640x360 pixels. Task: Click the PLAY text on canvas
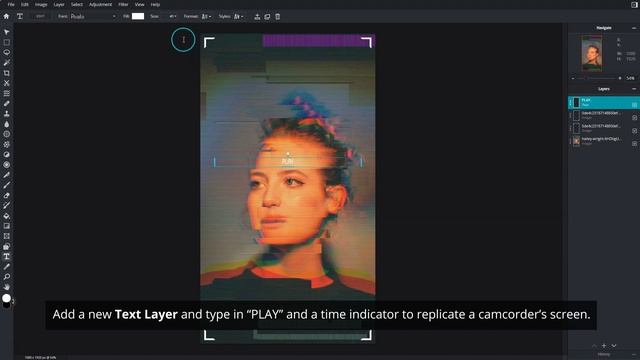click(x=287, y=162)
